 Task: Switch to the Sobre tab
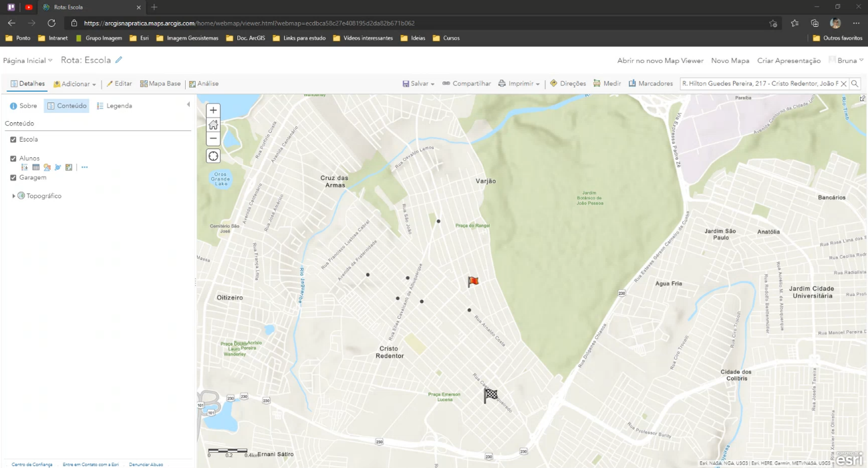23,106
